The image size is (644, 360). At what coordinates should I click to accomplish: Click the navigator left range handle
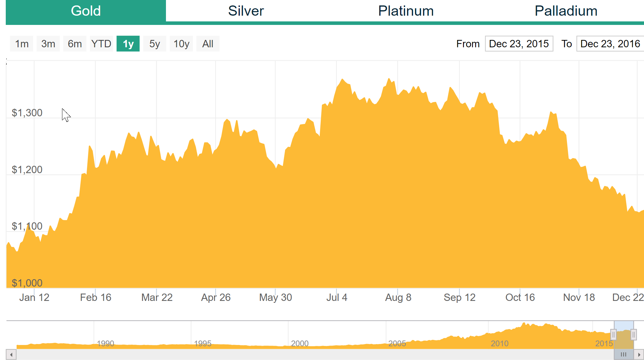613,334
